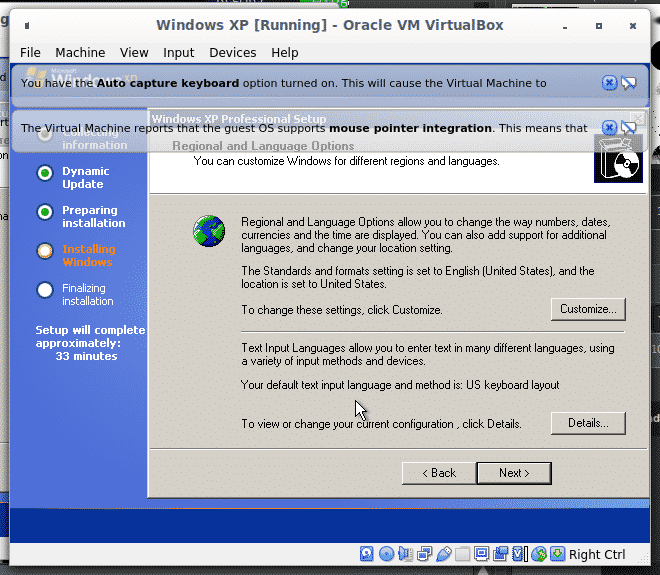The image size is (660, 575).
Task: Click the setup CD box icon
Action: (618, 159)
